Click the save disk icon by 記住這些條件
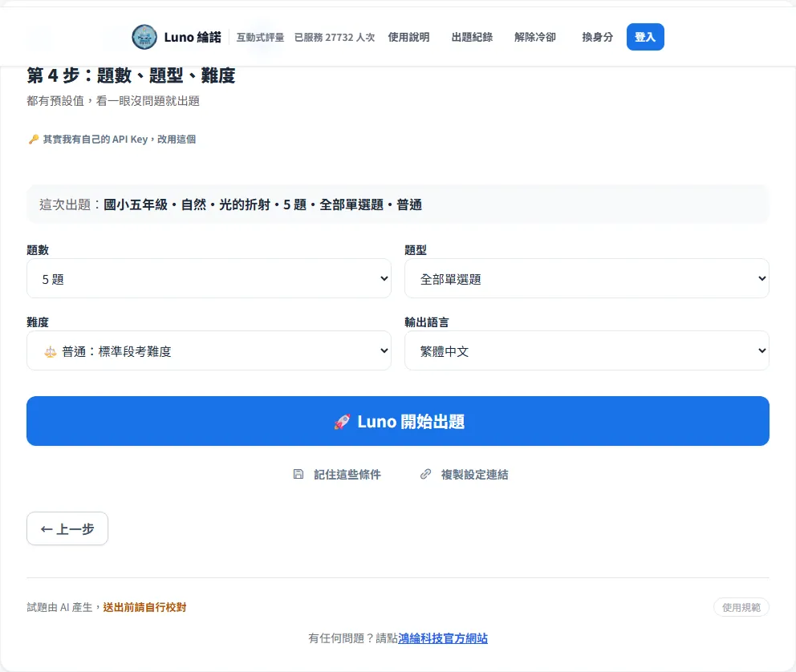This screenshot has height=672, width=796. [x=298, y=474]
